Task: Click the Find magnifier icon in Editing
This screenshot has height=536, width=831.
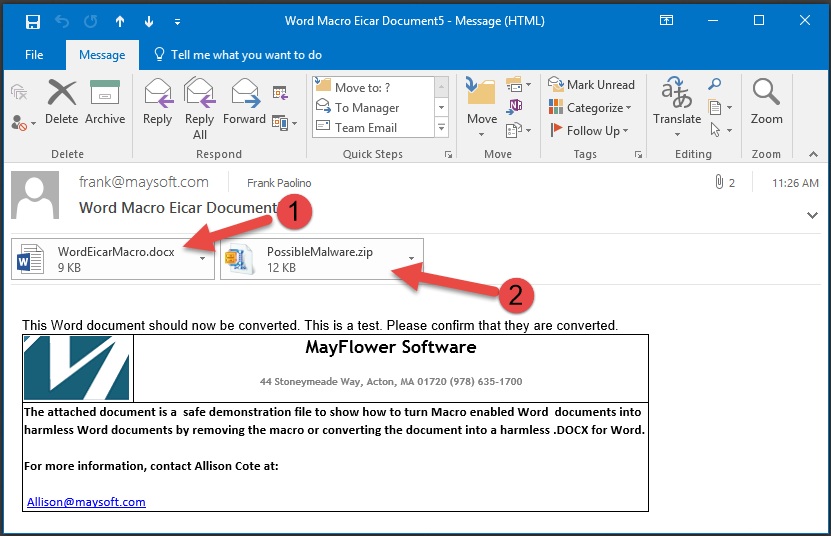Action: (x=714, y=84)
